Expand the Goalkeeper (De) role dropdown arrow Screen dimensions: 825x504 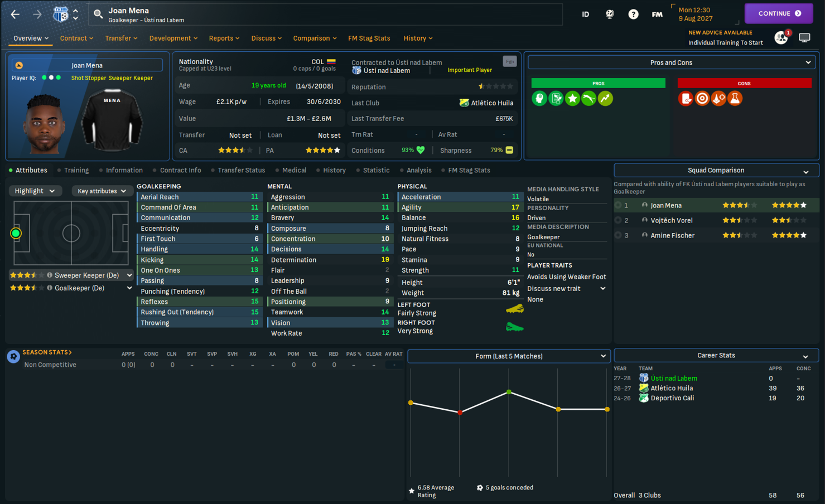pyautogui.click(x=129, y=288)
